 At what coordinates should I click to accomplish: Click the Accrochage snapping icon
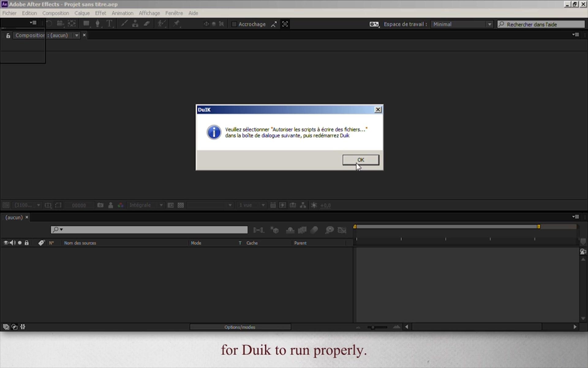(274, 24)
